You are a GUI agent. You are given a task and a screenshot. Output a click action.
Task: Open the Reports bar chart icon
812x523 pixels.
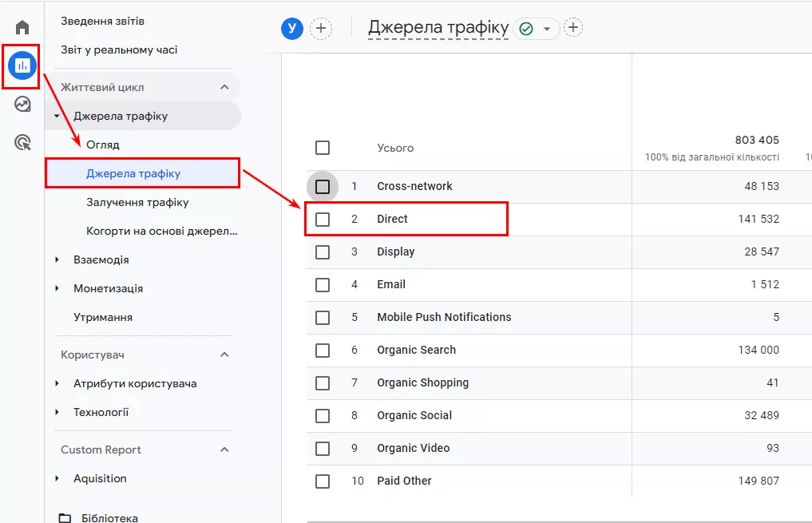[x=22, y=65]
